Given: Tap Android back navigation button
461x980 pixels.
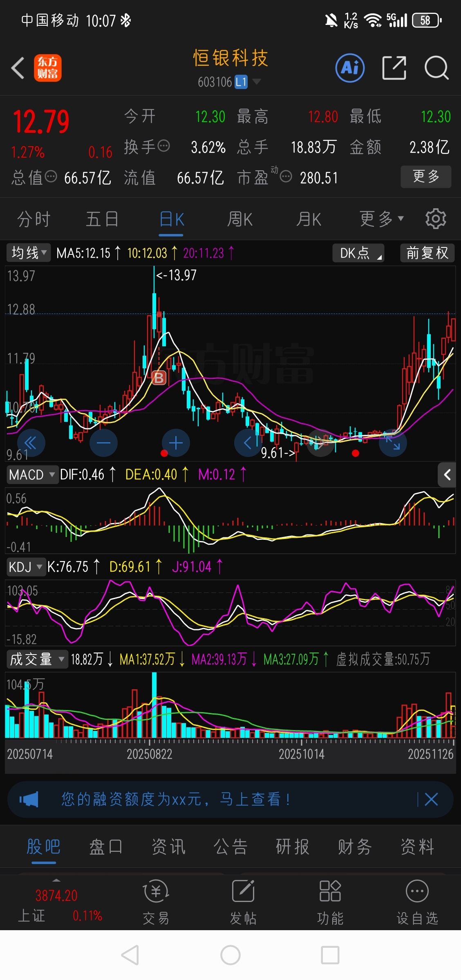Looking at the screenshot, I should 130,955.
